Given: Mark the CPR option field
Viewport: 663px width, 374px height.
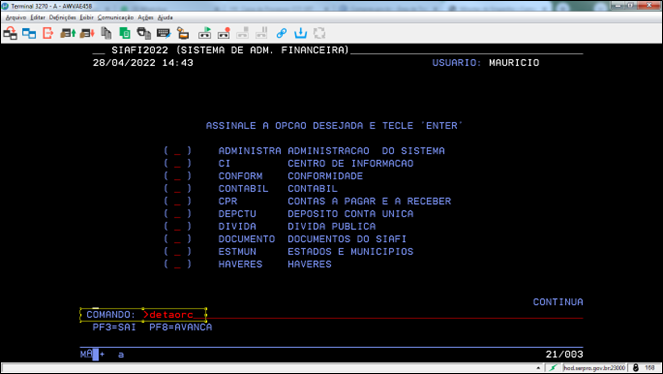Looking at the screenshot, I should point(178,201).
